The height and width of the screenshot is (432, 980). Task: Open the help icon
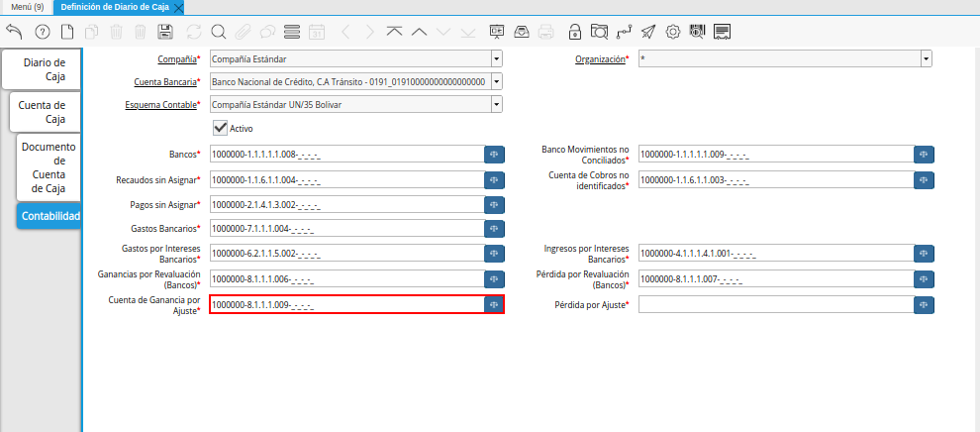pos(42,32)
